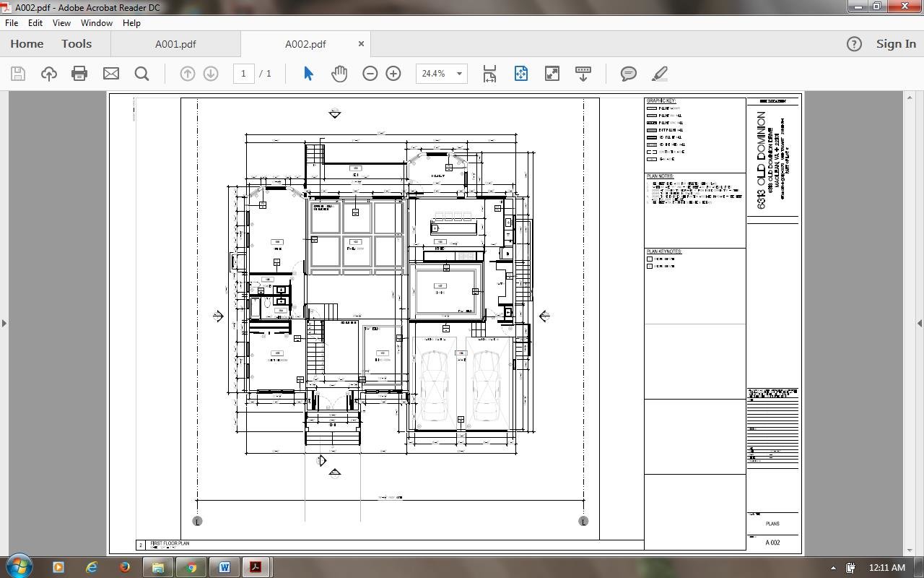Activate the text Selection arrow tool
Viewport: 924px width, 578px height.
[x=307, y=73]
